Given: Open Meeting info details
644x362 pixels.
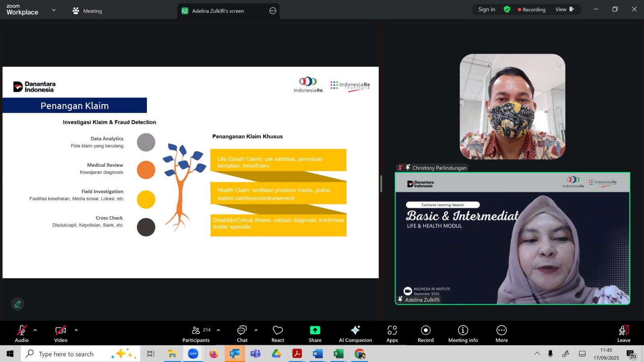Looking at the screenshot, I should tap(463, 334).
